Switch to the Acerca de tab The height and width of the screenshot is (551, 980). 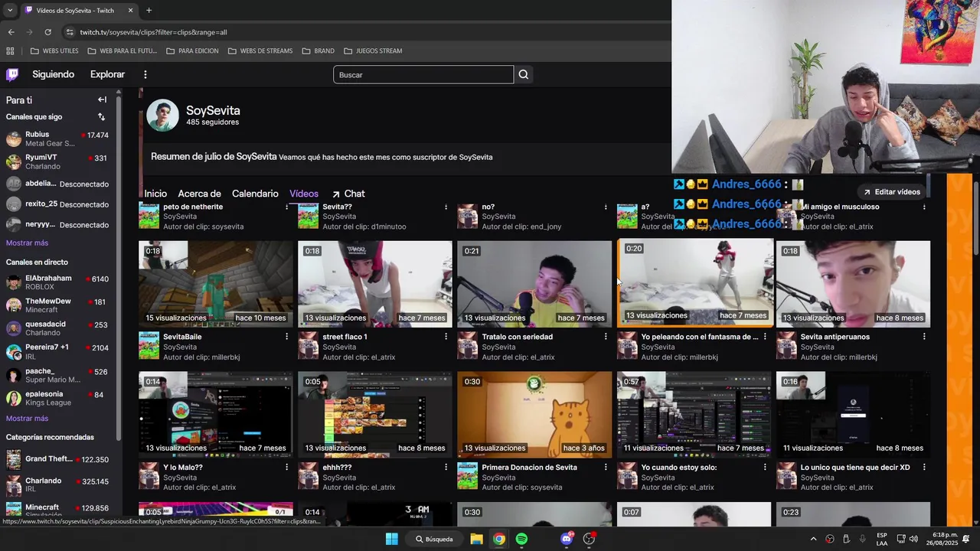coord(199,194)
